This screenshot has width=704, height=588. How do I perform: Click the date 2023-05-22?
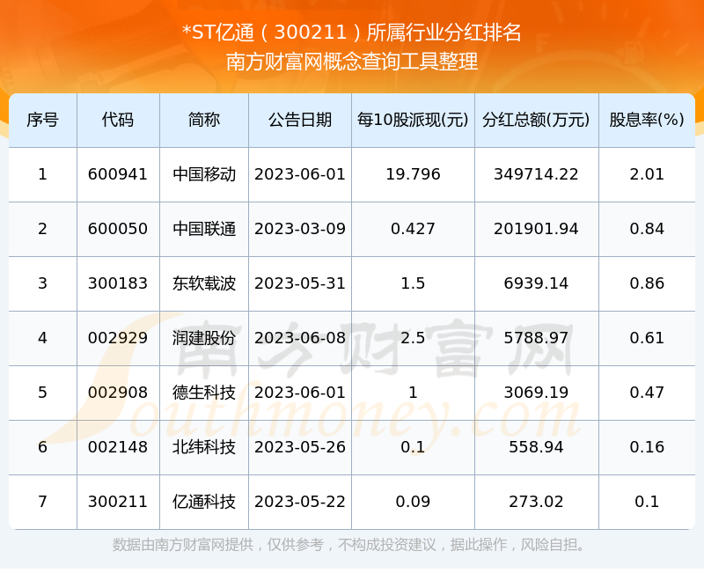[x=300, y=502]
